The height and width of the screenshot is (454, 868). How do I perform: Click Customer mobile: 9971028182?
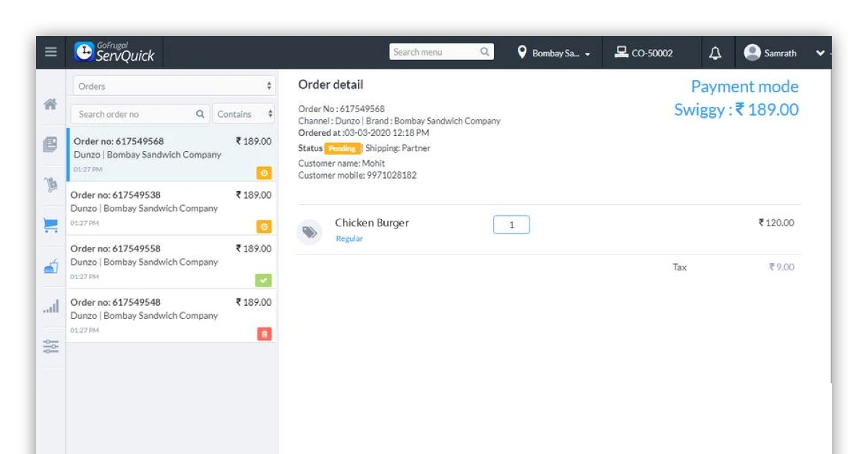pos(357,175)
